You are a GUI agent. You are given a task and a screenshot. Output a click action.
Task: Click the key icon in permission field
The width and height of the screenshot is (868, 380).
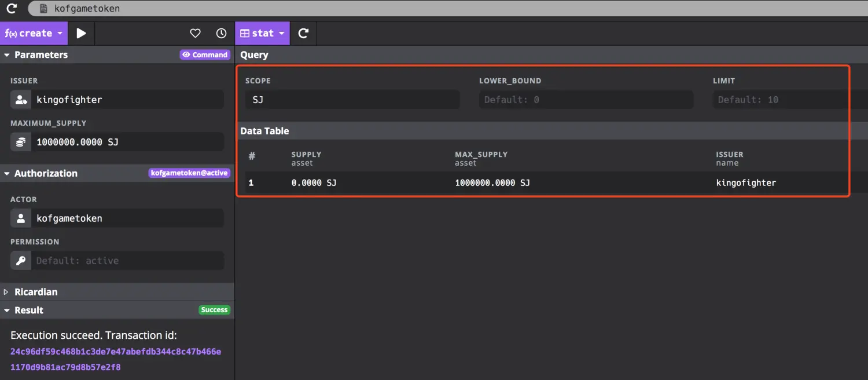(x=21, y=261)
